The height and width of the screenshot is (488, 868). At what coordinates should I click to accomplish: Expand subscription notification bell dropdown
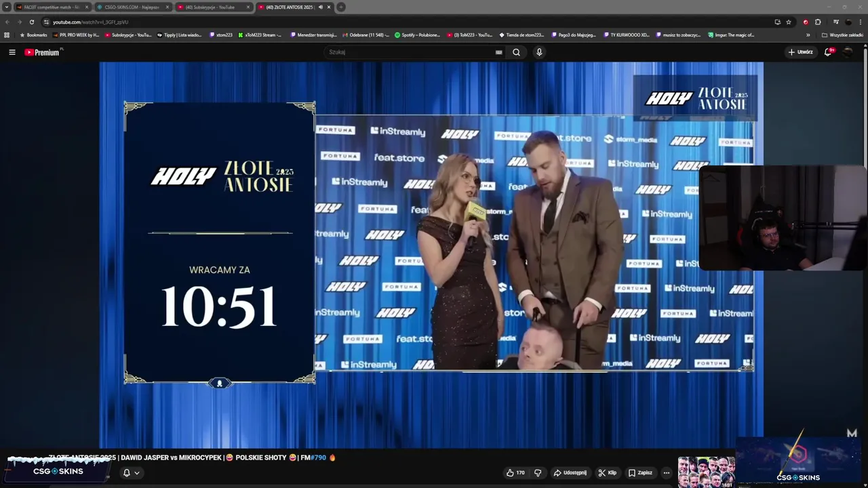[x=131, y=473]
